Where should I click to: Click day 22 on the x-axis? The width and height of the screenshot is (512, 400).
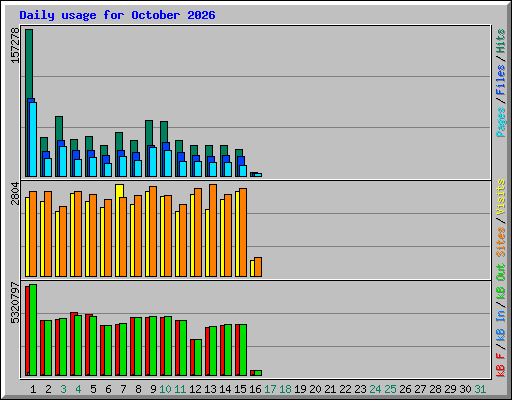345,389
